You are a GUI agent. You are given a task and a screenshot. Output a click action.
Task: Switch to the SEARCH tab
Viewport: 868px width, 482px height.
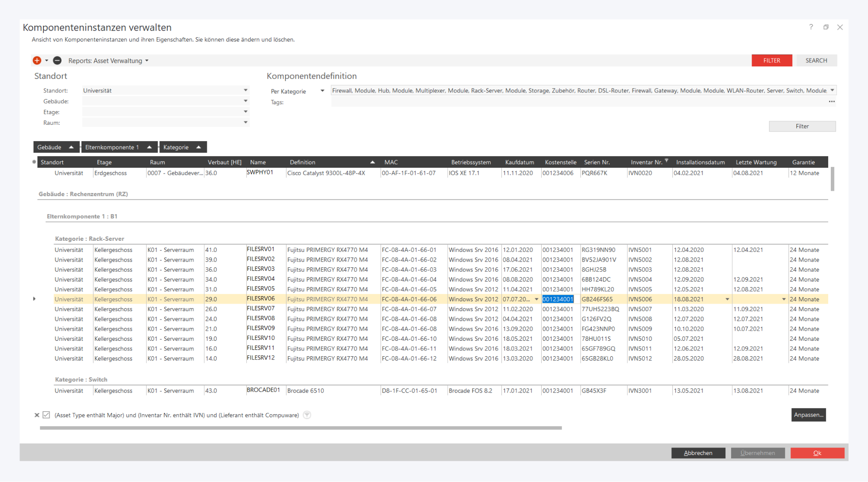pyautogui.click(x=816, y=61)
